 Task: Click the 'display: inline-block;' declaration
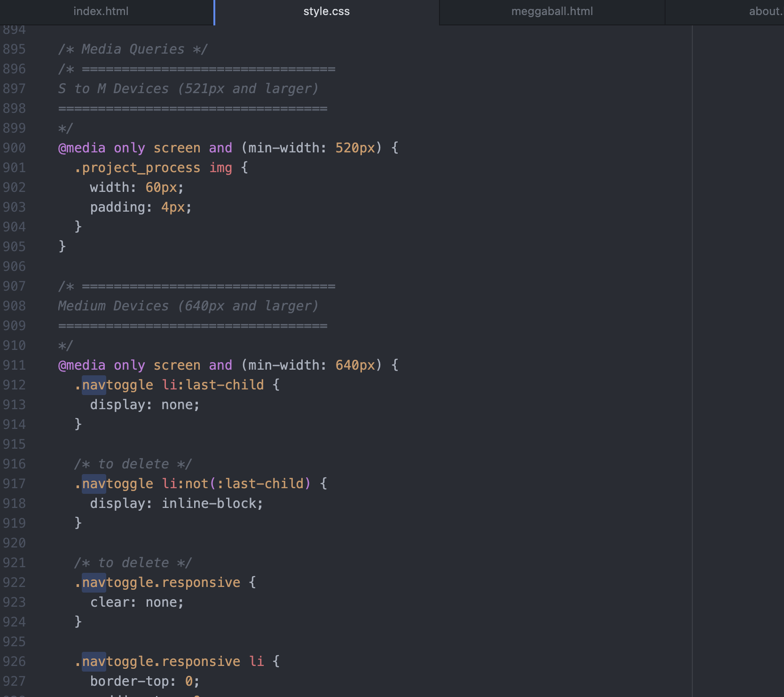point(176,504)
